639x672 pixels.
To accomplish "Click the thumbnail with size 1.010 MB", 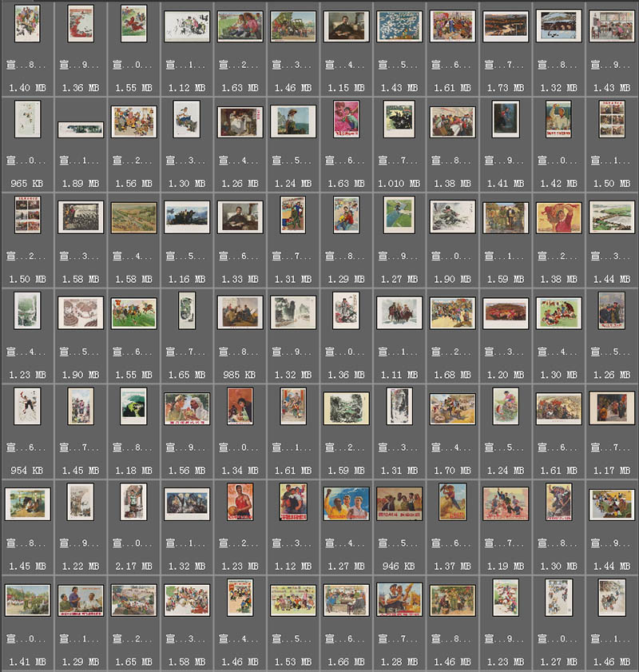I will coord(399,120).
